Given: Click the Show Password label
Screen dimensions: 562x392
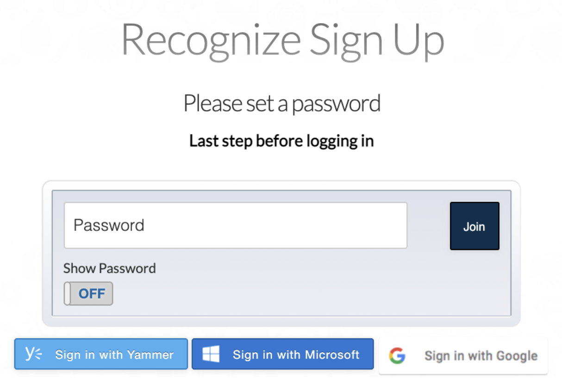Looking at the screenshot, I should pos(109,268).
